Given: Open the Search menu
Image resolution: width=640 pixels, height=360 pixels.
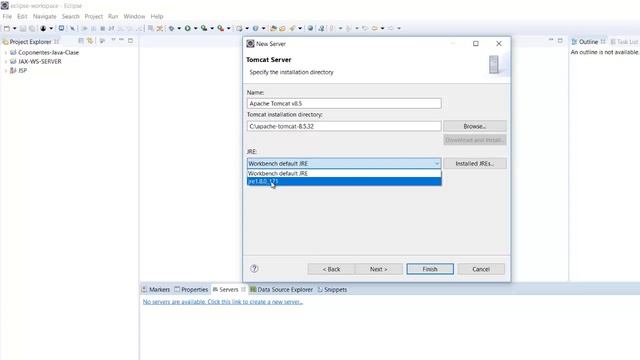Looking at the screenshot, I should 71,16.
